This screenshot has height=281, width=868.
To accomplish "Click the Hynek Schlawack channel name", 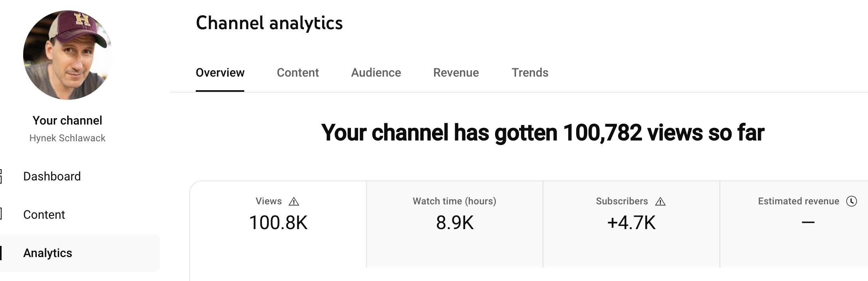I will coord(67,138).
